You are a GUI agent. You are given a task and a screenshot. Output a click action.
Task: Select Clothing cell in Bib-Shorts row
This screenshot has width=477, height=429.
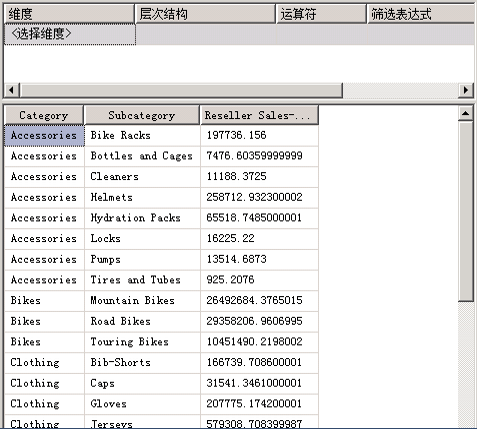point(44,363)
